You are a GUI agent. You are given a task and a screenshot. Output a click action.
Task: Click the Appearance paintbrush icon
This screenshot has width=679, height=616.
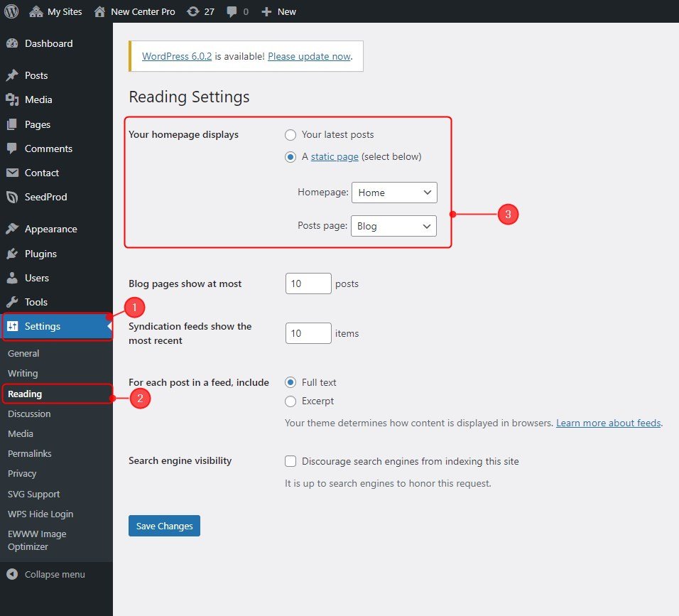click(12, 229)
